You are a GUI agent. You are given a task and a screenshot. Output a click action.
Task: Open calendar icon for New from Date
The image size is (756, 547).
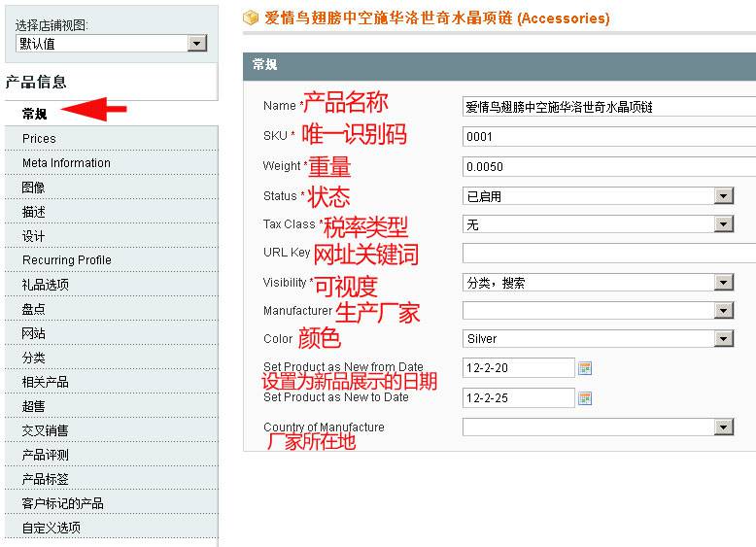pyautogui.click(x=585, y=368)
